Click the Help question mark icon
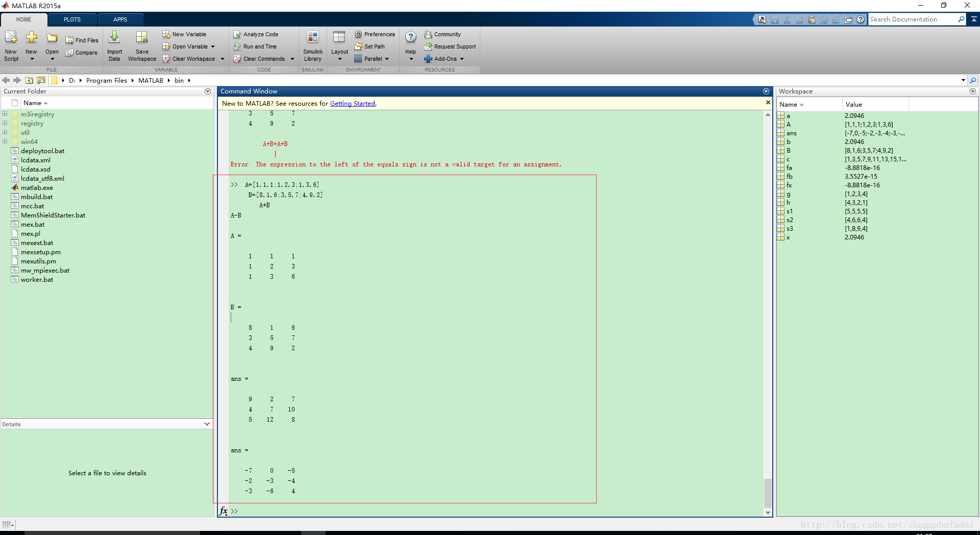The height and width of the screenshot is (535, 980). (411, 37)
